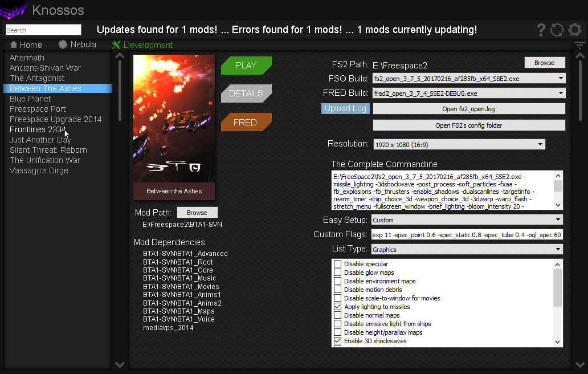This screenshot has height=374, width=588.
Task: Select Frontlines 2334 mod
Action: pos(38,129)
